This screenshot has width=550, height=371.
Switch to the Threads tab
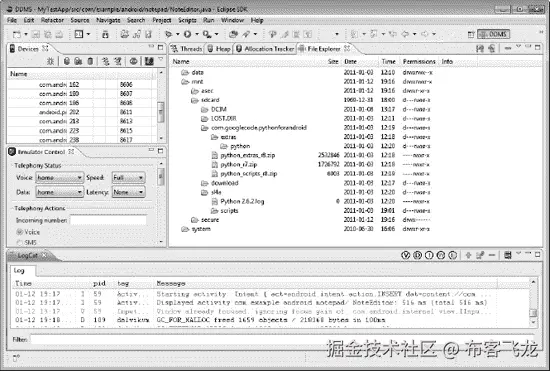pos(187,49)
